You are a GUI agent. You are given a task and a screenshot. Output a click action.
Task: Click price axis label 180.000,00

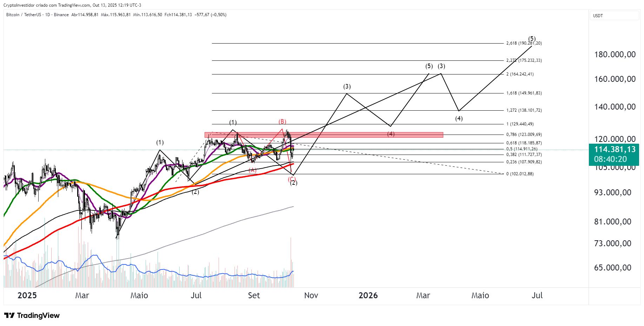pos(615,54)
